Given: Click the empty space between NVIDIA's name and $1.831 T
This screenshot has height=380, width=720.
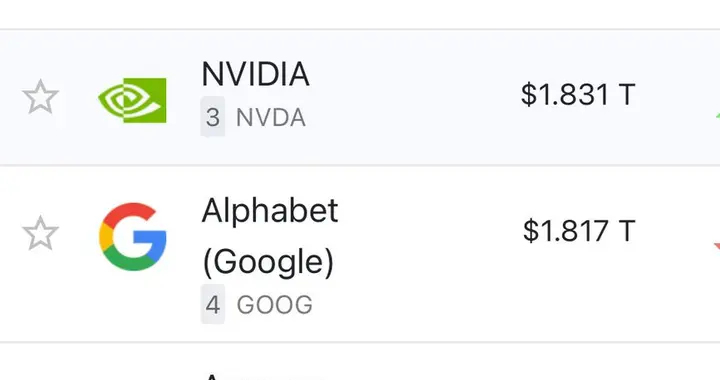Looking at the screenshot, I should (x=413, y=96).
